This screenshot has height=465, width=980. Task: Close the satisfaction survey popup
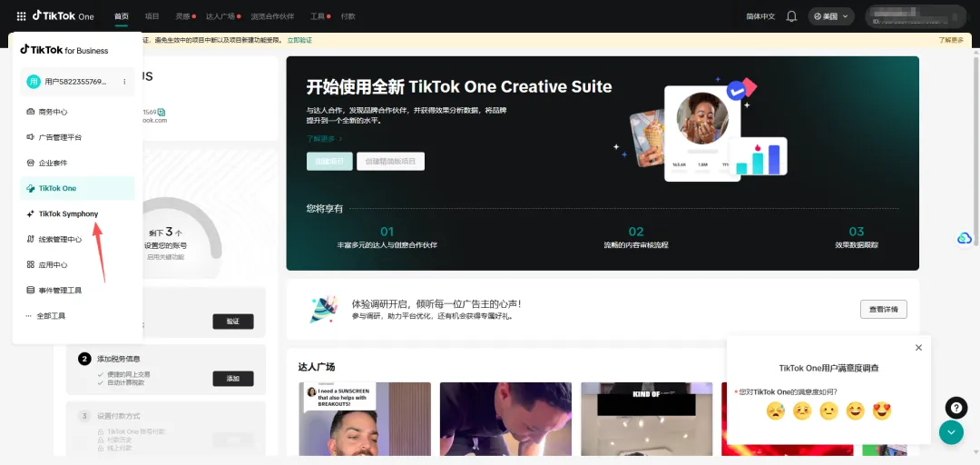(x=918, y=347)
